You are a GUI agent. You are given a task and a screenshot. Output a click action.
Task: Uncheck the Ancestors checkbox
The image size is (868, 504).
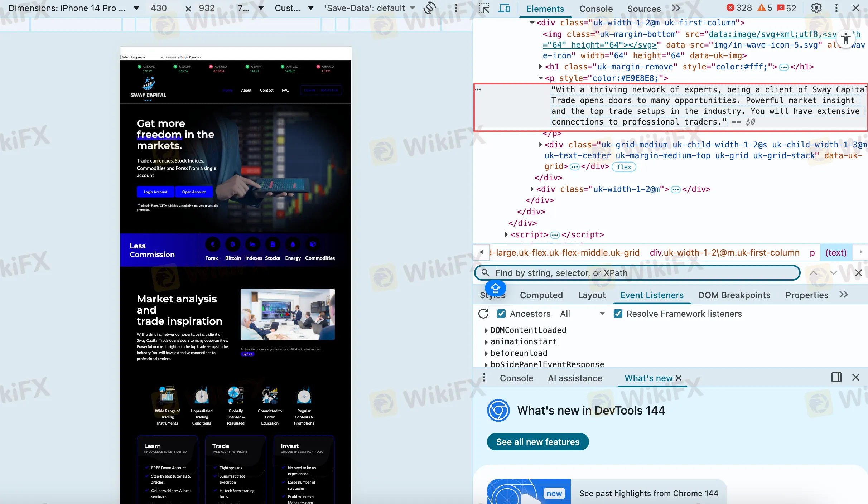point(501,314)
